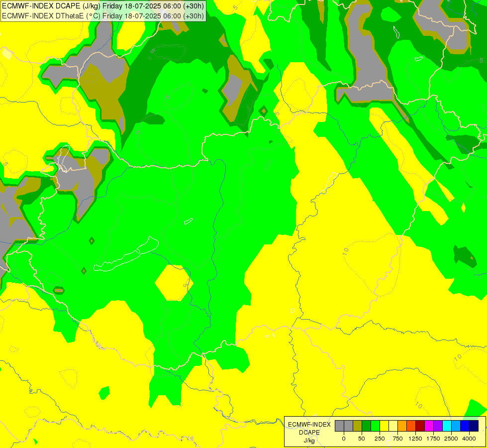The image size is (487, 448).
Task: Click the legend unit label J/kg
Action: pyautogui.click(x=309, y=441)
